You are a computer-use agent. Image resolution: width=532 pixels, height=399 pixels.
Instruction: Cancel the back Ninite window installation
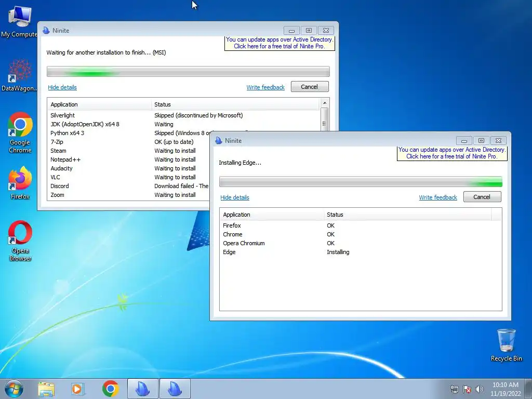tap(310, 87)
